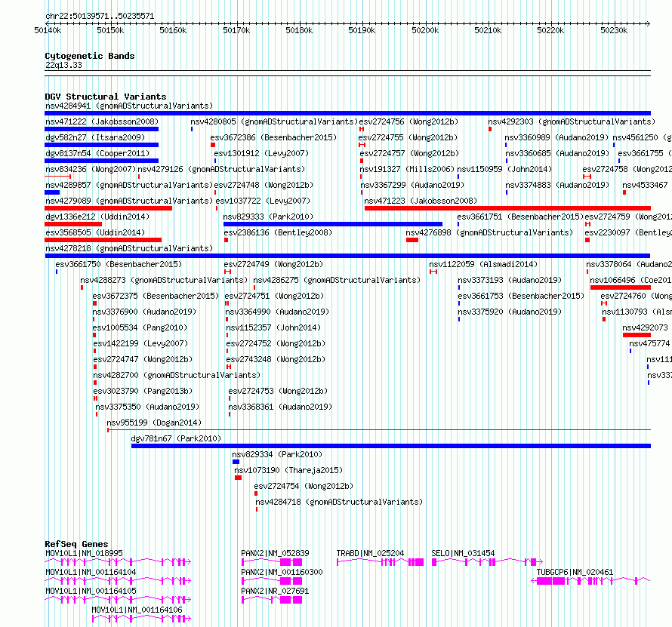Open gene MOV10L1|NM_001164106 label
The height and width of the screenshot is (627, 672).
137,610
